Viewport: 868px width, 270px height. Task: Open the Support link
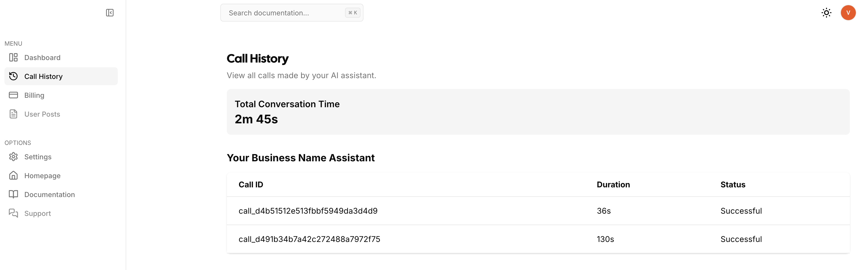pyautogui.click(x=61, y=213)
